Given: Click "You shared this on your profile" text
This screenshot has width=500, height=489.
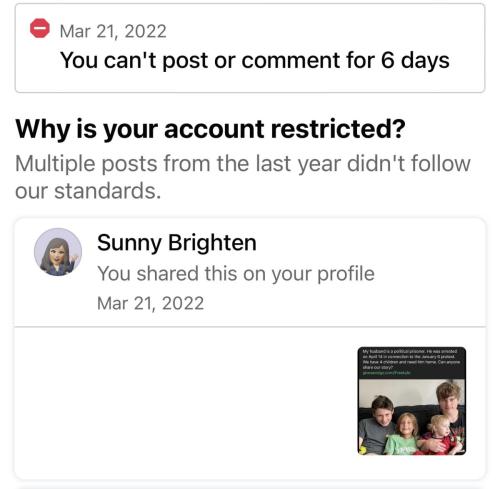Looking at the screenshot, I should tap(236, 274).
